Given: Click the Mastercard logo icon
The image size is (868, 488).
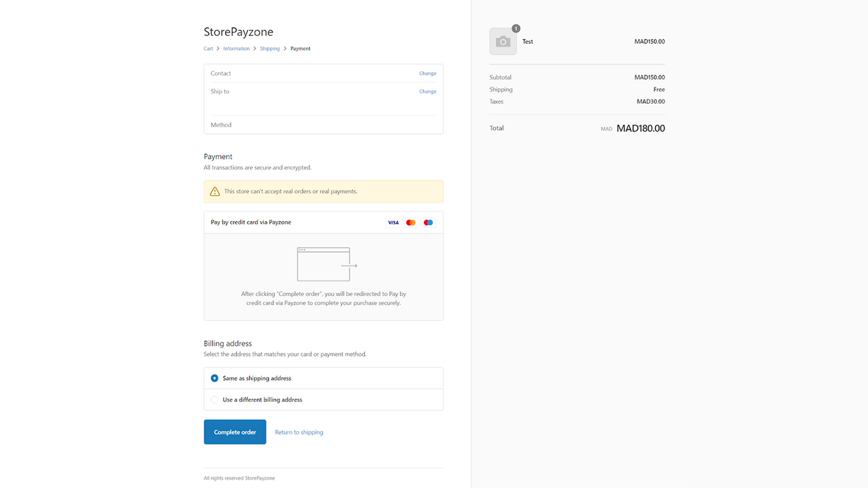Looking at the screenshot, I should [411, 222].
